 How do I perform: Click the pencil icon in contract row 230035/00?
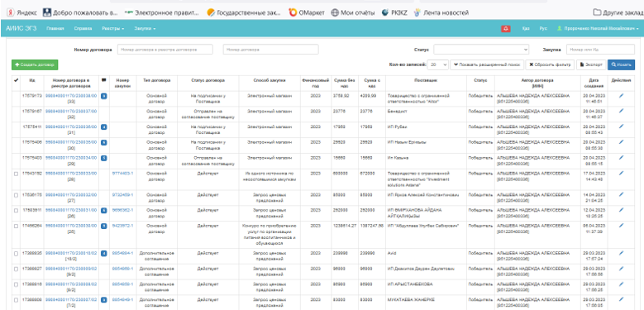621,141
